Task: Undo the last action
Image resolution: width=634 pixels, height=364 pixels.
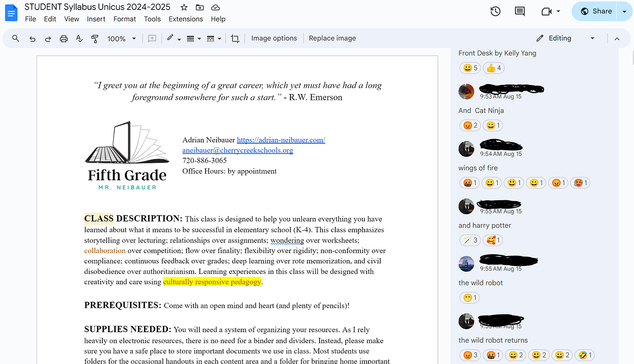Action: [x=32, y=38]
